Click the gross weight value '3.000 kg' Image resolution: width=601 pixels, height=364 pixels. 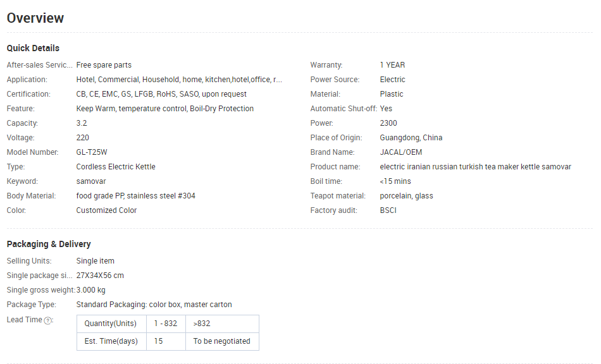click(x=91, y=290)
